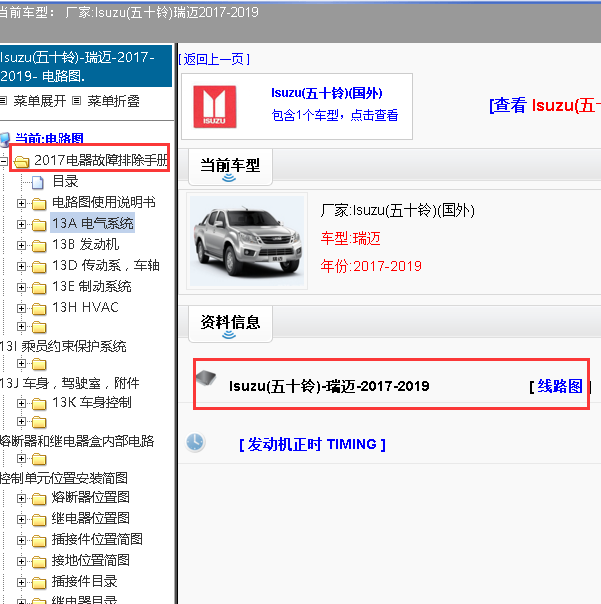The image size is (601, 604).
Task: Switch to the 当前车型 tab
Action: [x=230, y=167]
